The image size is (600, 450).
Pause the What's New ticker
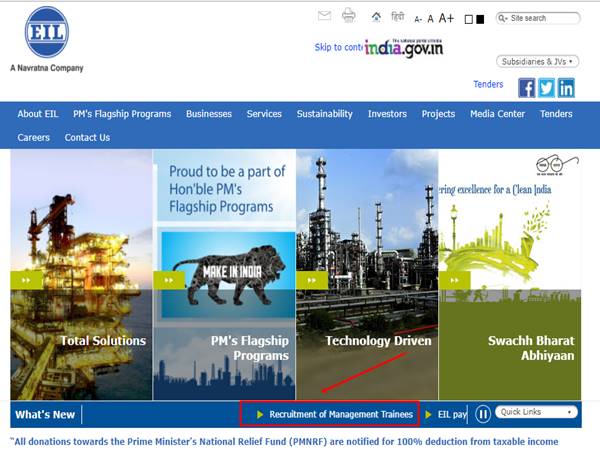coord(483,414)
